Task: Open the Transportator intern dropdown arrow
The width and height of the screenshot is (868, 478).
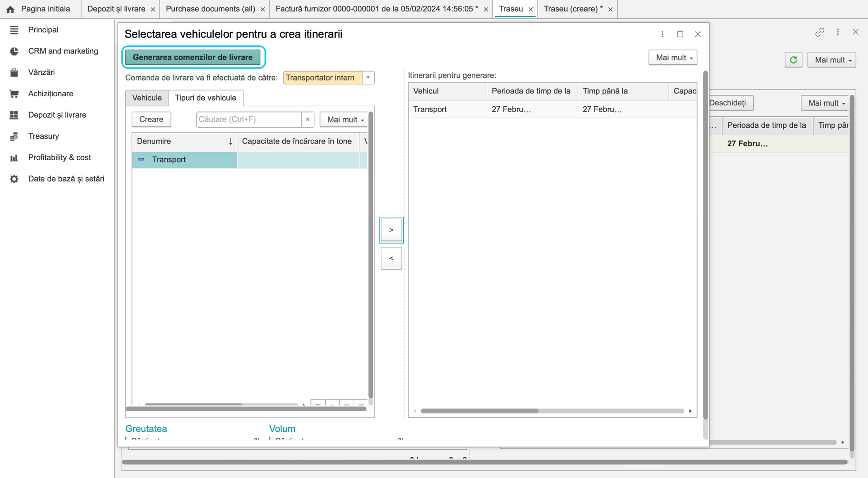Action: click(x=368, y=78)
